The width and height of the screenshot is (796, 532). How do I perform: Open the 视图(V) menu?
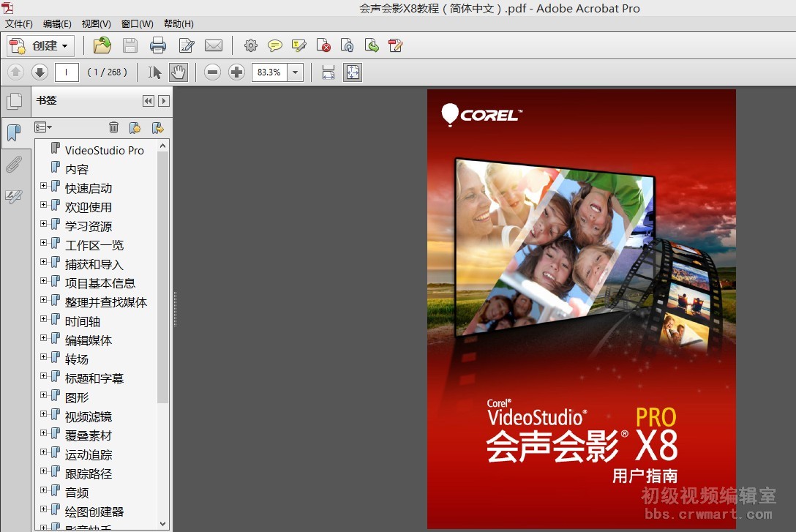(96, 24)
